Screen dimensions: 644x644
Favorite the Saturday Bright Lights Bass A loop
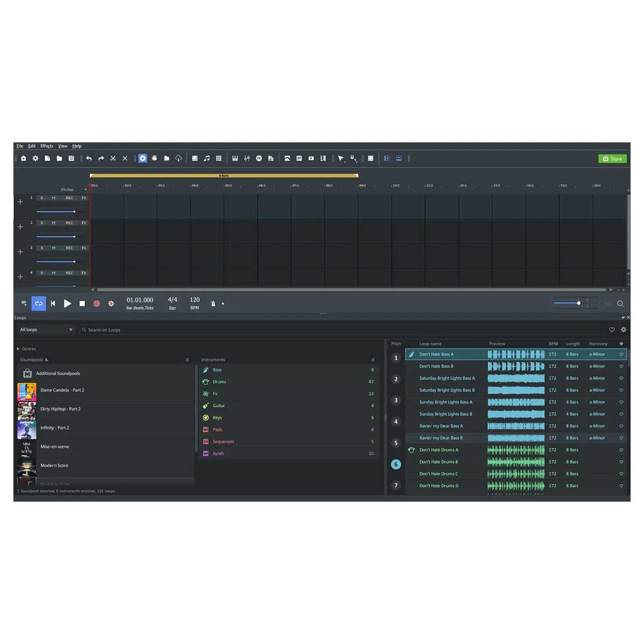(x=621, y=378)
